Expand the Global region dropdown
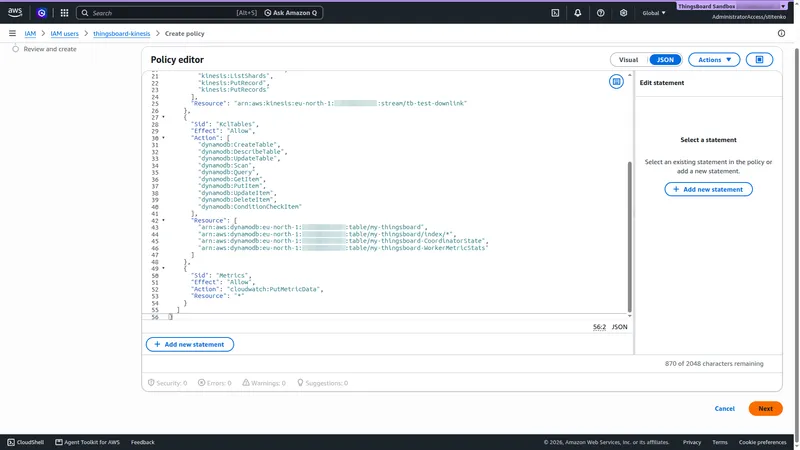The height and width of the screenshot is (450, 800). click(x=654, y=13)
